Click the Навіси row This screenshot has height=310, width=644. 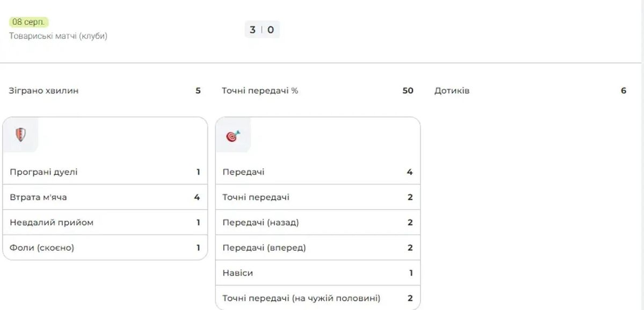(x=318, y=272)
